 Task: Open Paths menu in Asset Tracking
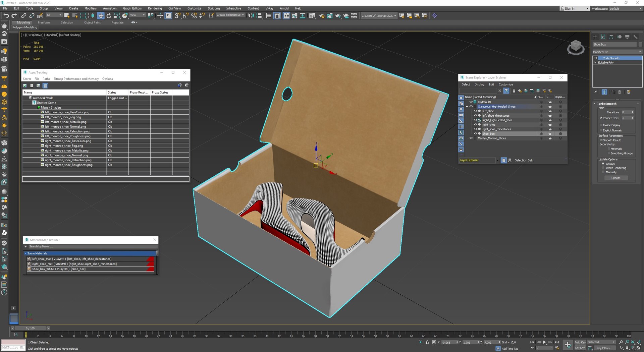(46, 79)
